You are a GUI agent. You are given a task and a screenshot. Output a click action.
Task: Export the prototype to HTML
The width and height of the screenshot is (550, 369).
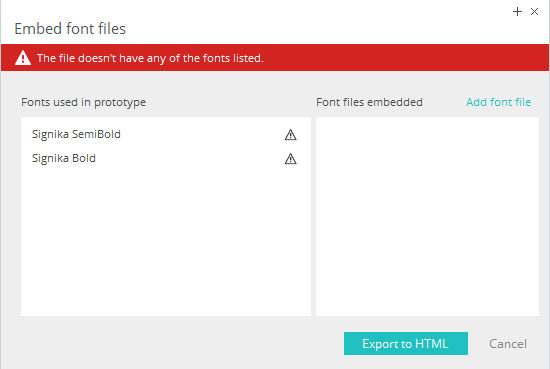(x=405, y=343)
